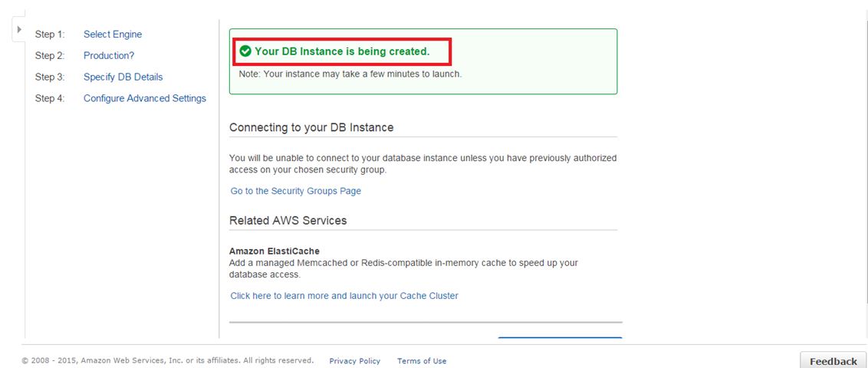Expand the collapsed side panel arrow
The image size is (868, 368).
(x=19, y=29)
